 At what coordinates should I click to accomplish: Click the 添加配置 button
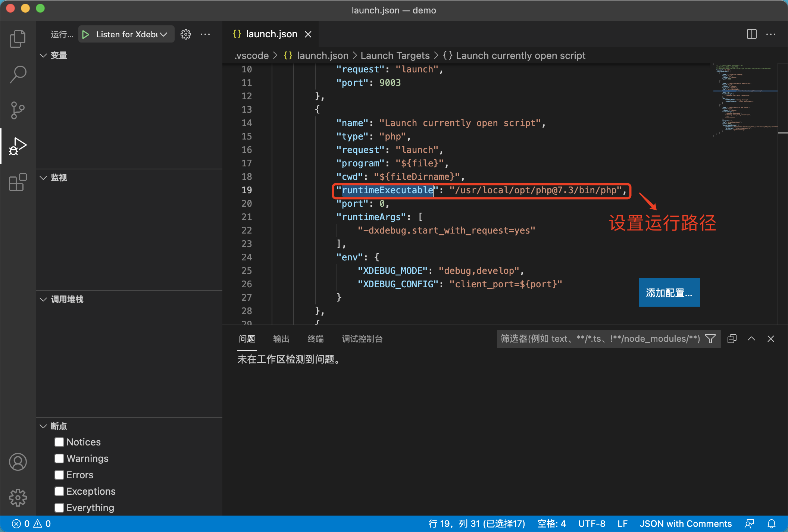point(669,291)
